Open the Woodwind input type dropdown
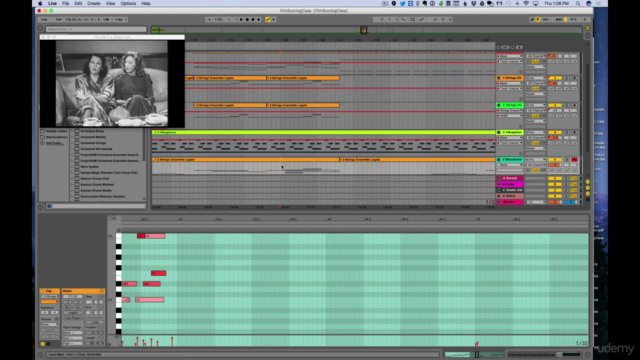 point(536,160)
